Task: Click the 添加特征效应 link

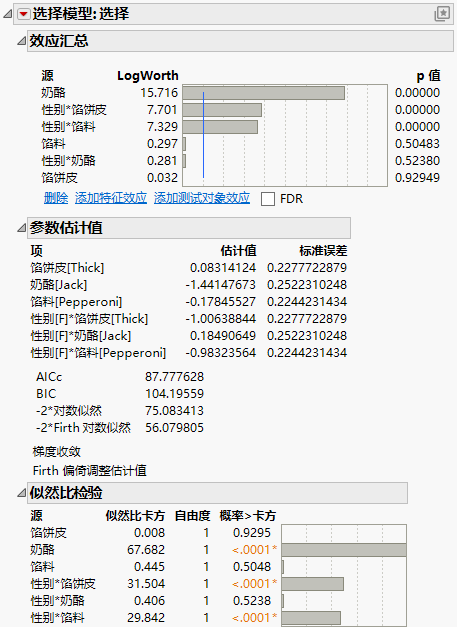Action: point(111,198)
